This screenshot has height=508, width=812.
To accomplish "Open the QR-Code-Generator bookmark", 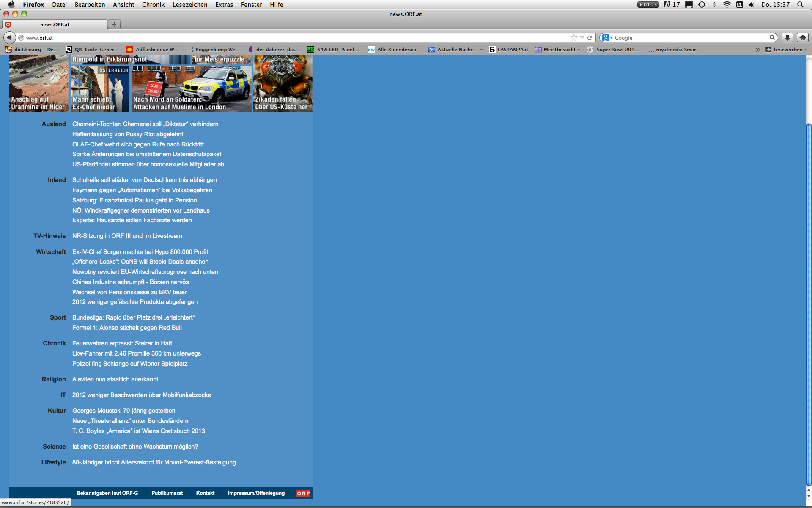I will (x=93, y=50).
